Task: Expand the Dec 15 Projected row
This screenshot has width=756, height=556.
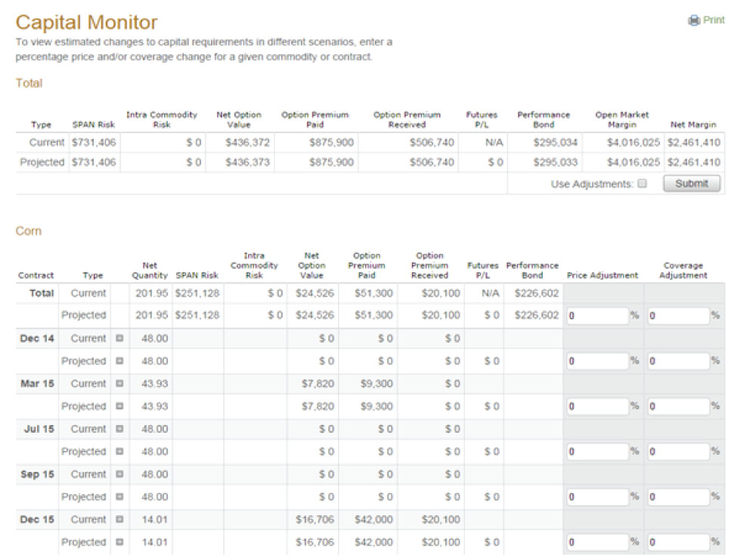Action: (x=119, y=542)
